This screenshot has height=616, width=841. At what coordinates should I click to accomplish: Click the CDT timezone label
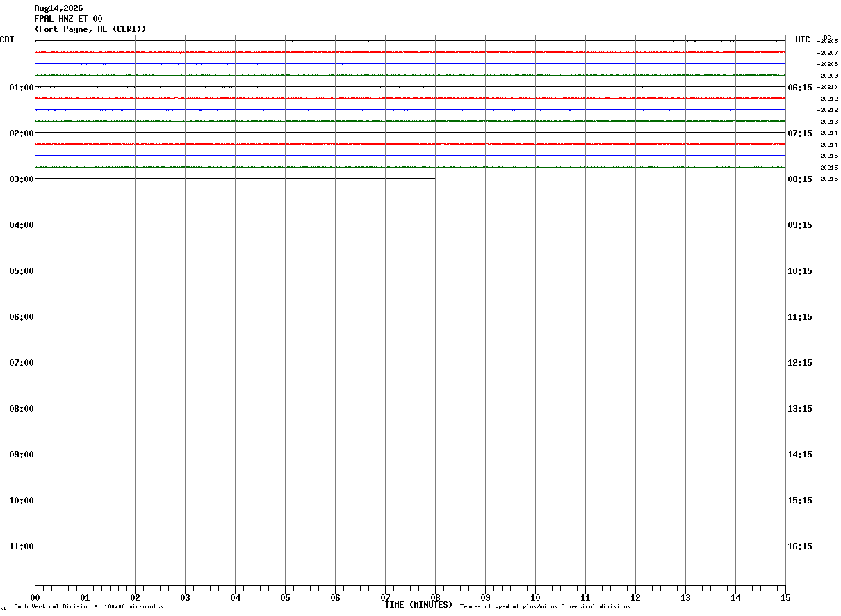click(7, 40)
